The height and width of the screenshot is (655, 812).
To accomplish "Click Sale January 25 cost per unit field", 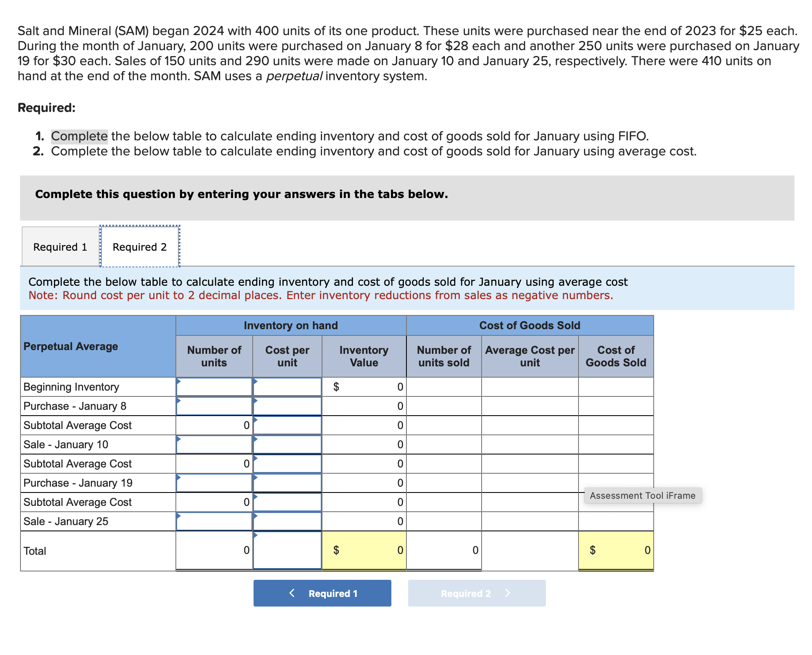I will click(x=287, y=521).
